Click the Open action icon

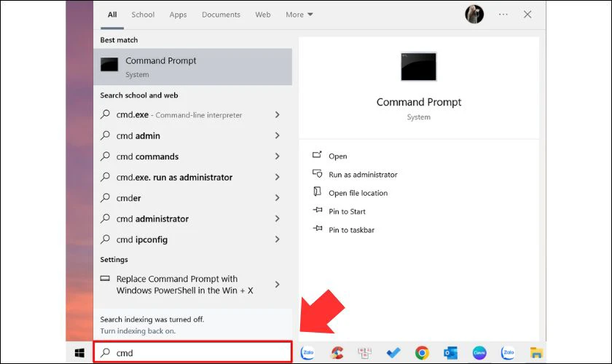317,155
